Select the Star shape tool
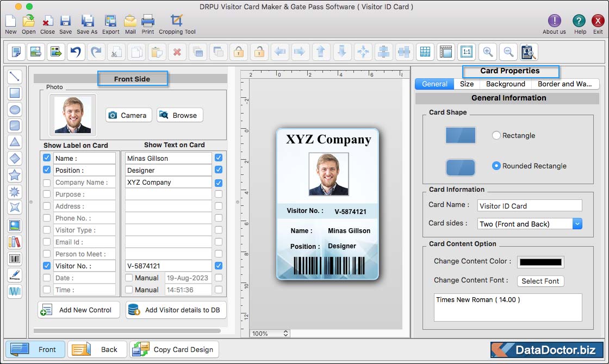 (14, 175)
